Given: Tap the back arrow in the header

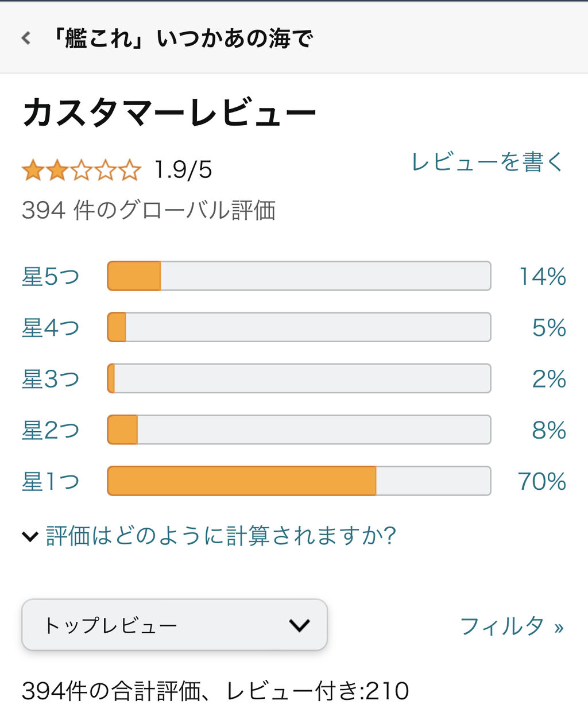Looking at the screenshot, I should click(x=26, y=38).
